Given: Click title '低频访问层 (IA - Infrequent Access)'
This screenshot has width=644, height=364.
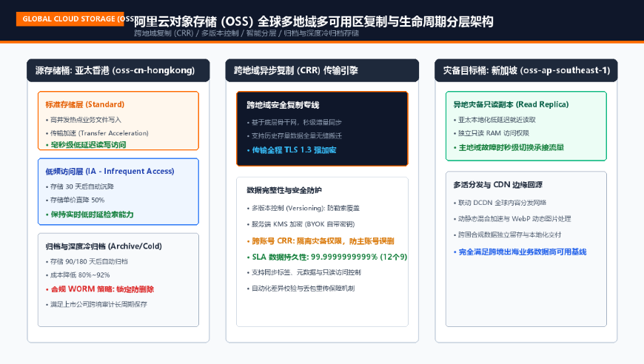Looking at the screenshot, I should (x=110, y=172).
